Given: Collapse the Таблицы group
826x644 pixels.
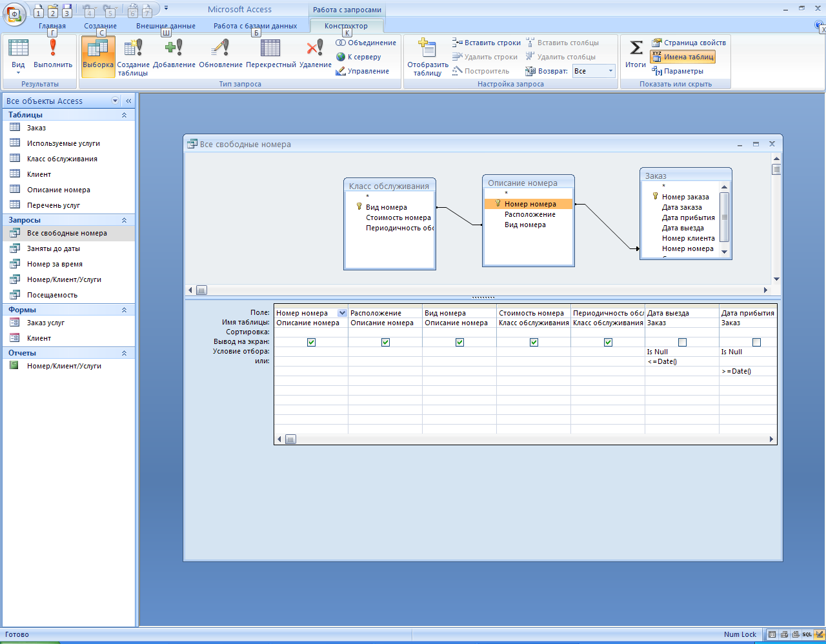Looking at the screenshot, I should (124, 115).
